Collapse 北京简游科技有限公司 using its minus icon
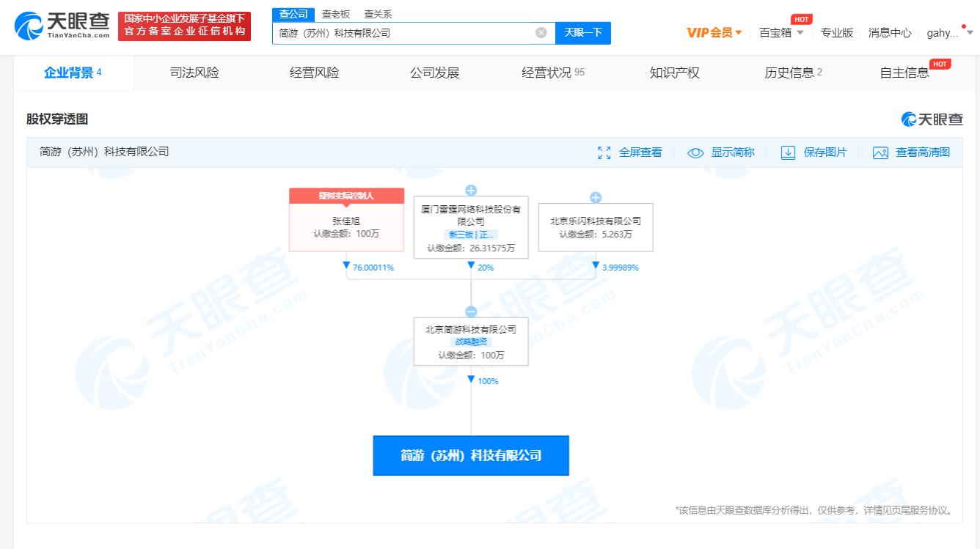This screenshot has width=980, height=549. pos(471,309)
